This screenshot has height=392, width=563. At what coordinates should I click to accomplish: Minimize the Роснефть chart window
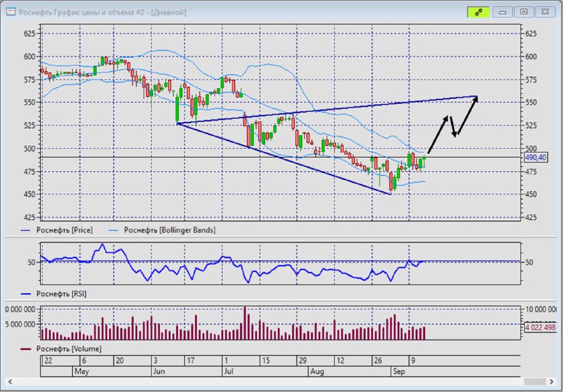point(502,12)
